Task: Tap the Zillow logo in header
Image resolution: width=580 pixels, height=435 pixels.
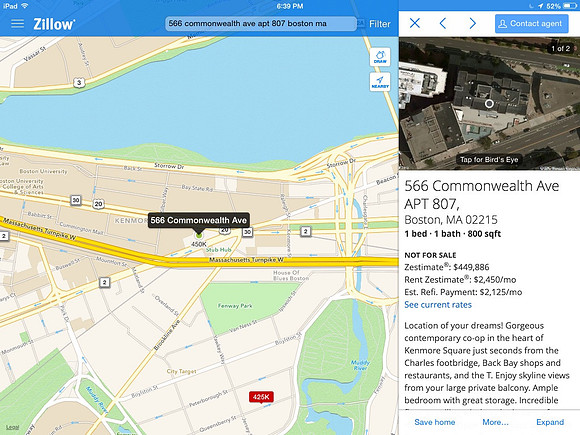Action: (54, 24)
